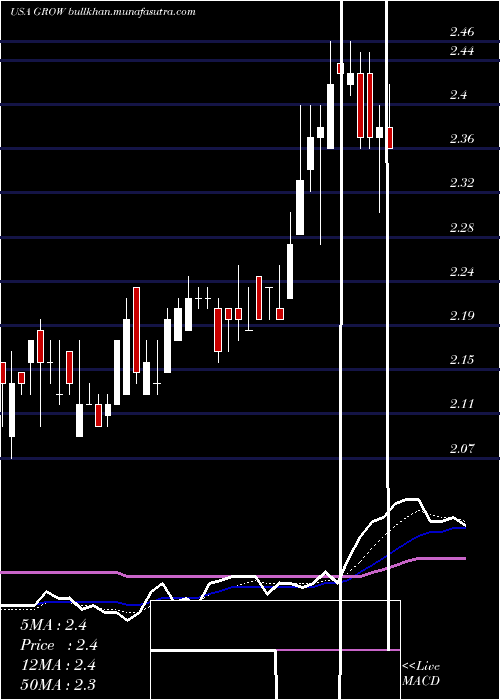Click the 2.15 price axis label
Image resolution: width=500 pixels, height=700 pixels.
[x=462, y=360]
